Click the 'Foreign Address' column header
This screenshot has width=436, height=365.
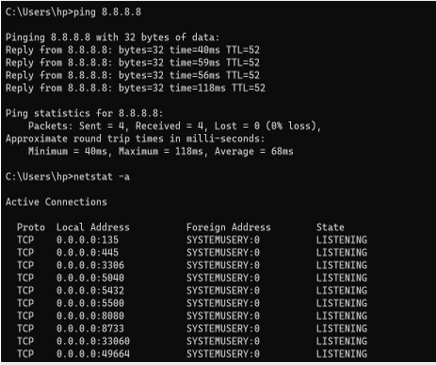click(228, 227)
